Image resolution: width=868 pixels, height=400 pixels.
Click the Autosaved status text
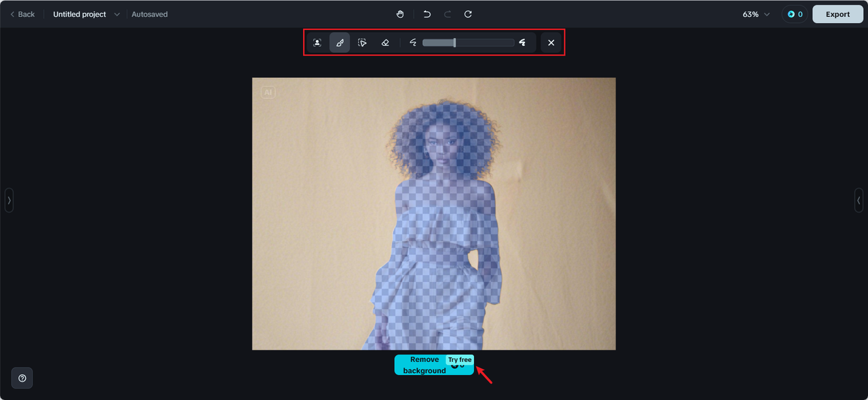149,14
